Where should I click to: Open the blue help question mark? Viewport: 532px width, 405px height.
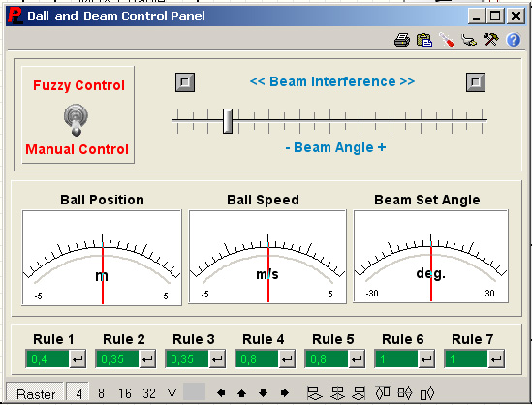(x=514, y=40)
